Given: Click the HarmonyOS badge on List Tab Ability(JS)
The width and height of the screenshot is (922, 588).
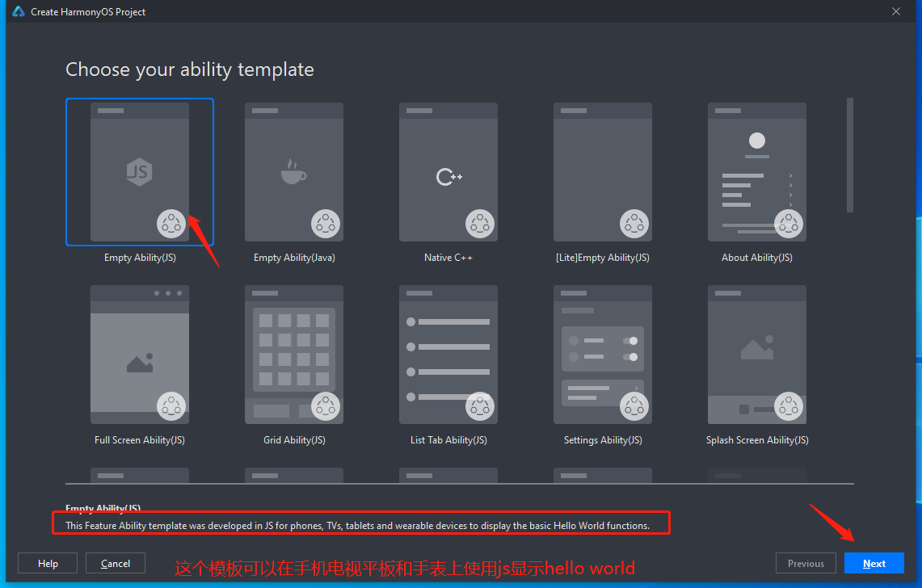Looking at the screenshot, I should 480,406.
